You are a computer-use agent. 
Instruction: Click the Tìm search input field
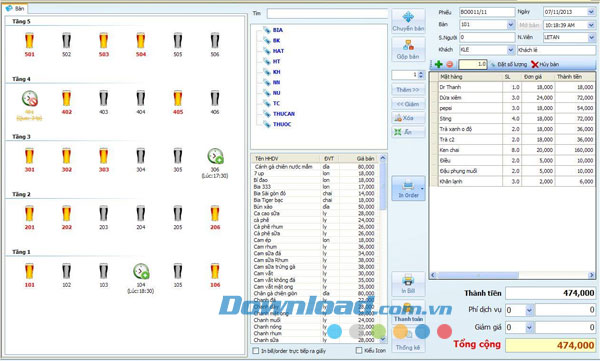click(x=328, y=13)
